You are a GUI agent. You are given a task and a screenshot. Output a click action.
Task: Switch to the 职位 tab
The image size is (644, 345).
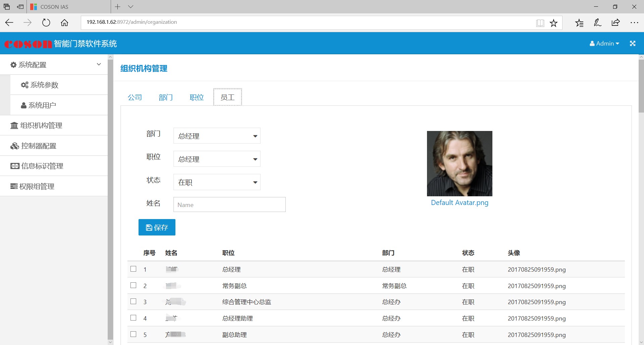197,97
